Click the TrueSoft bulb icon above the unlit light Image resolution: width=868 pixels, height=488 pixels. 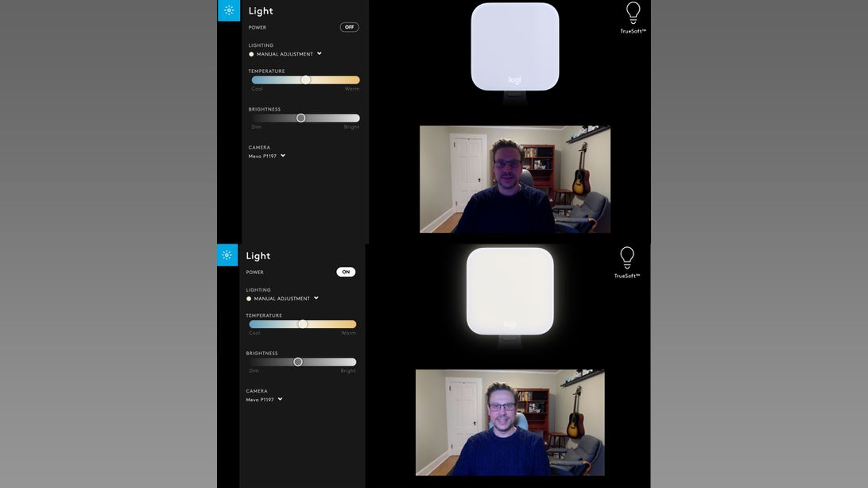point(633,14)
